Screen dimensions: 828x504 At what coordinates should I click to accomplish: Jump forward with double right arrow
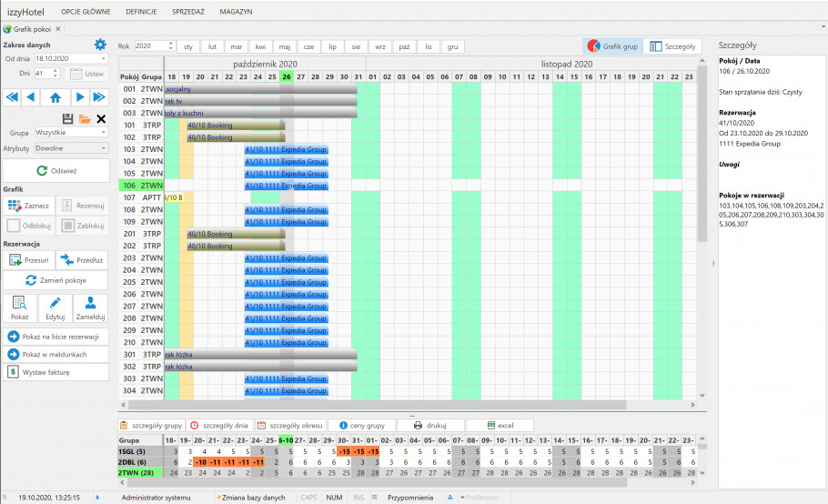100,96
